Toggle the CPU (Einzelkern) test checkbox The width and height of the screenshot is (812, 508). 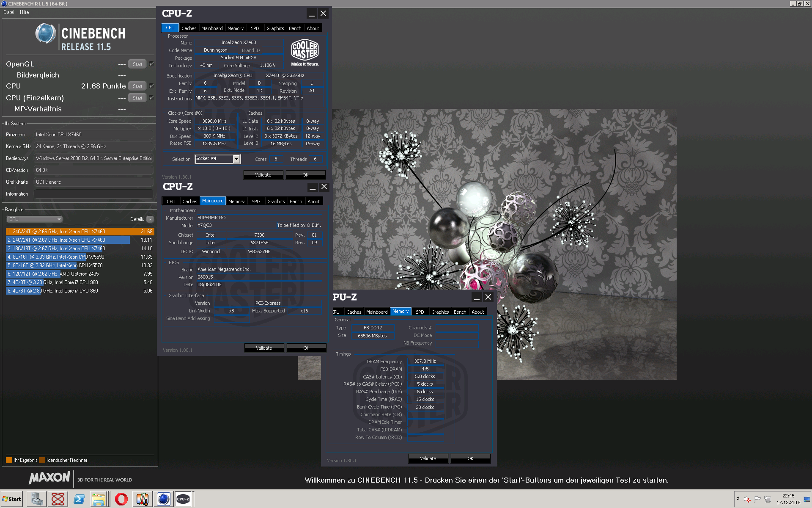151,98
